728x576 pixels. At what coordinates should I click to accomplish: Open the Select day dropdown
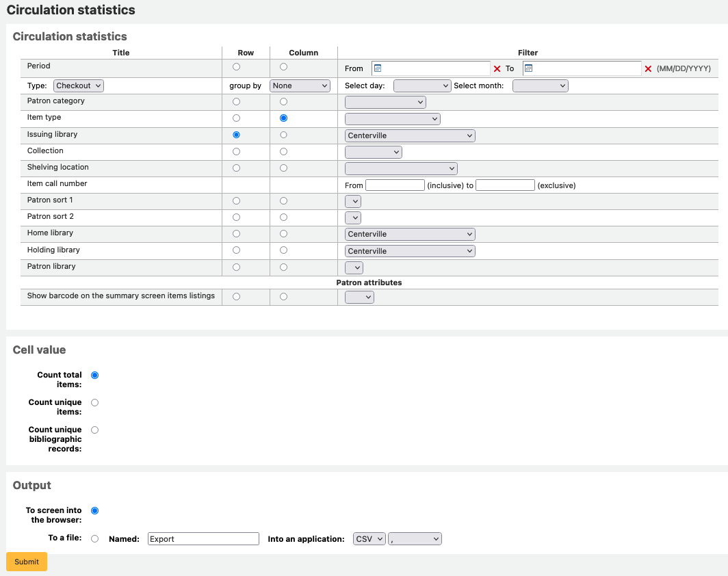click(x=422, y=86)
